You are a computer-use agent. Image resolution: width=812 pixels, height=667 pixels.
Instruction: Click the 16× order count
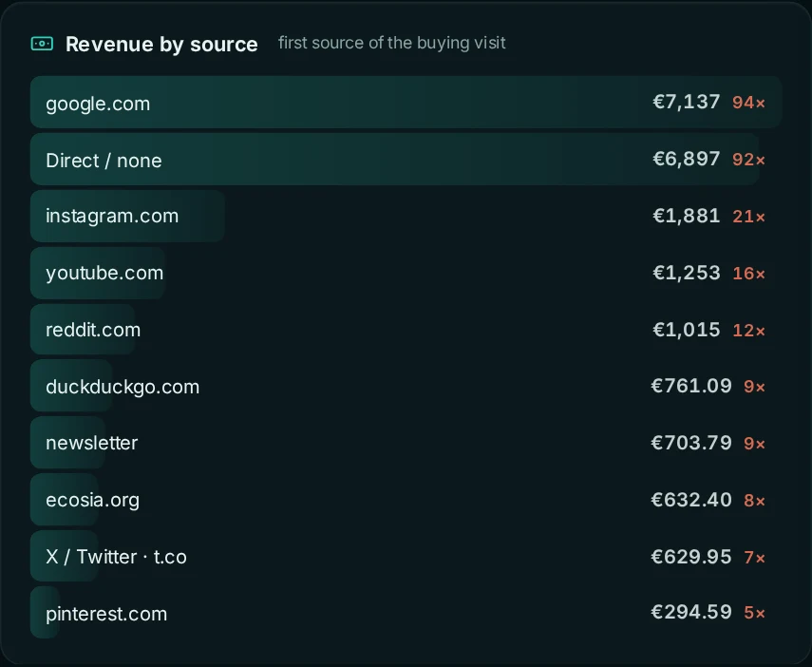[748, 274]
